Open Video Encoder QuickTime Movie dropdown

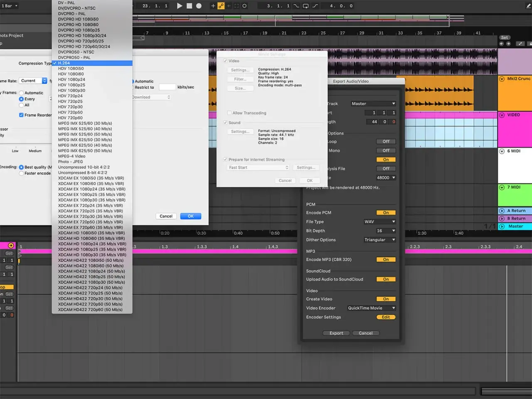(x=372, y=308)
